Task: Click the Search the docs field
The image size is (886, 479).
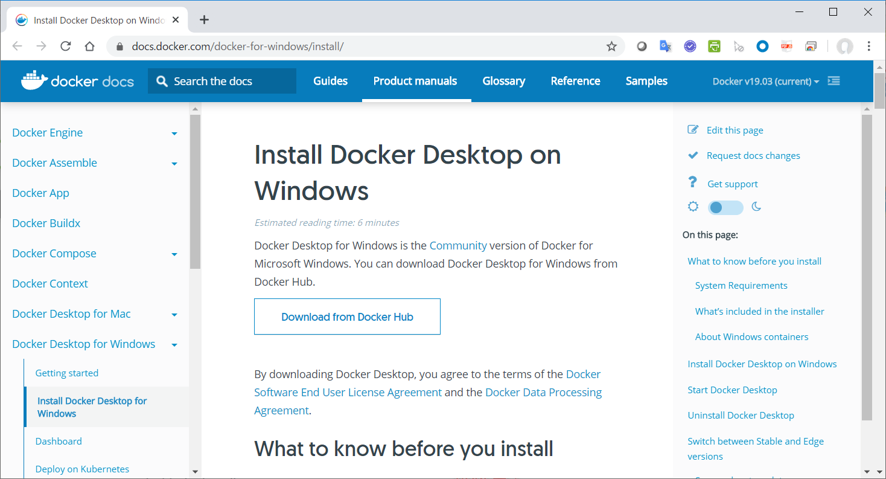Action: pos(222,81)
